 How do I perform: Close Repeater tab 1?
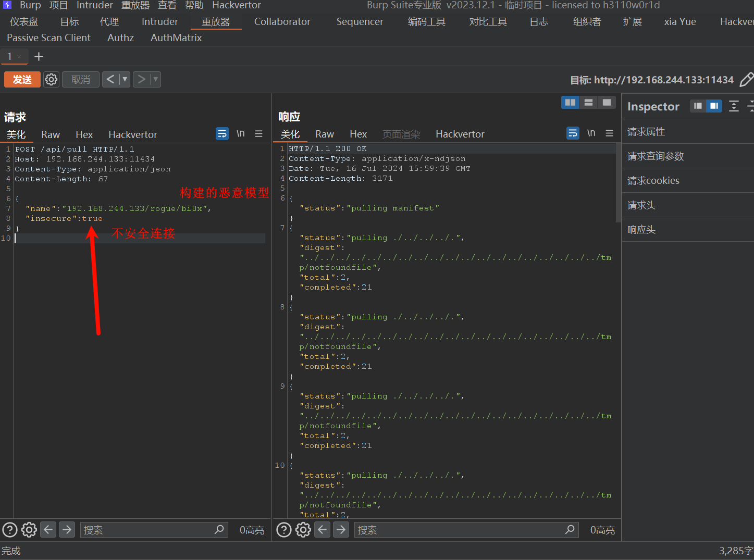[19, 56]
